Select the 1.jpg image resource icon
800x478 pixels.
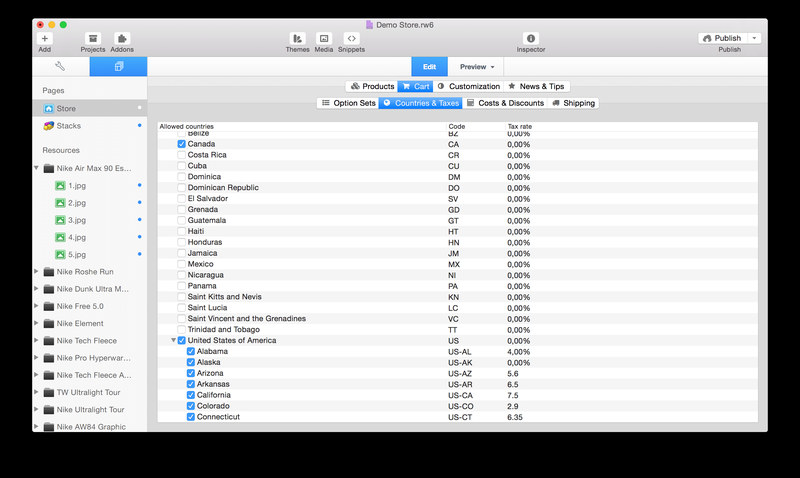pos(60,186)
